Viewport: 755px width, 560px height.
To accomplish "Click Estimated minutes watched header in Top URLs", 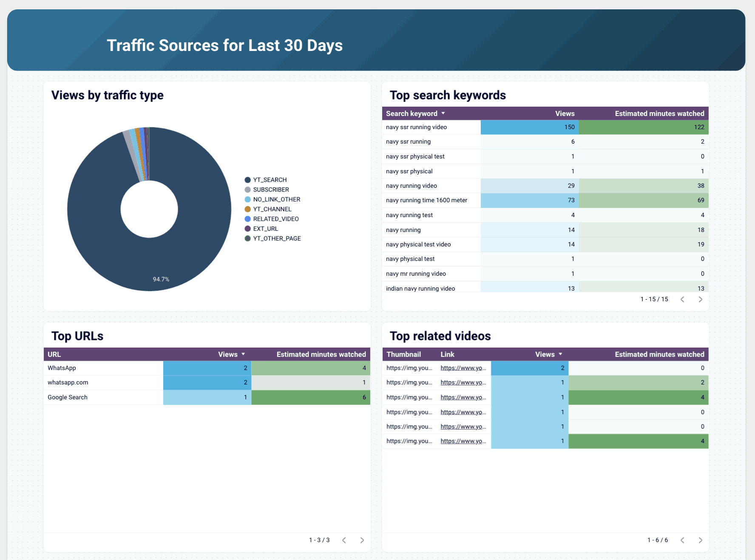I will pyautogui.click(x=321, y=354).
